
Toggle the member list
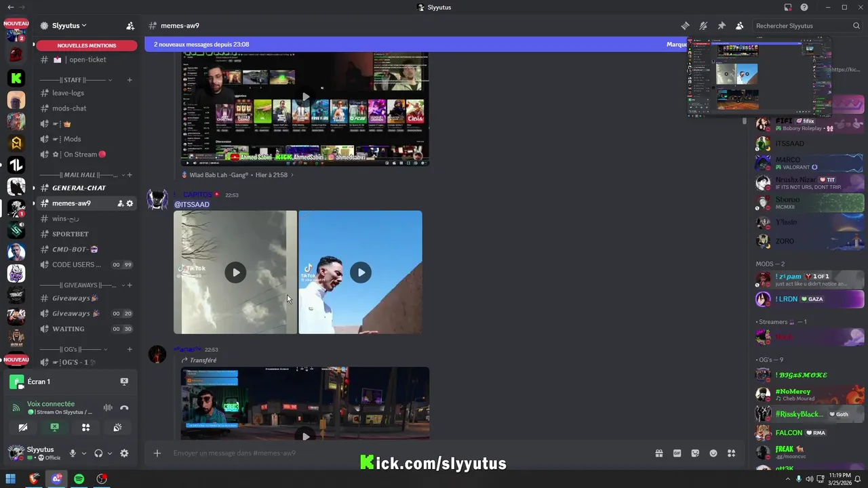[740, 26]
